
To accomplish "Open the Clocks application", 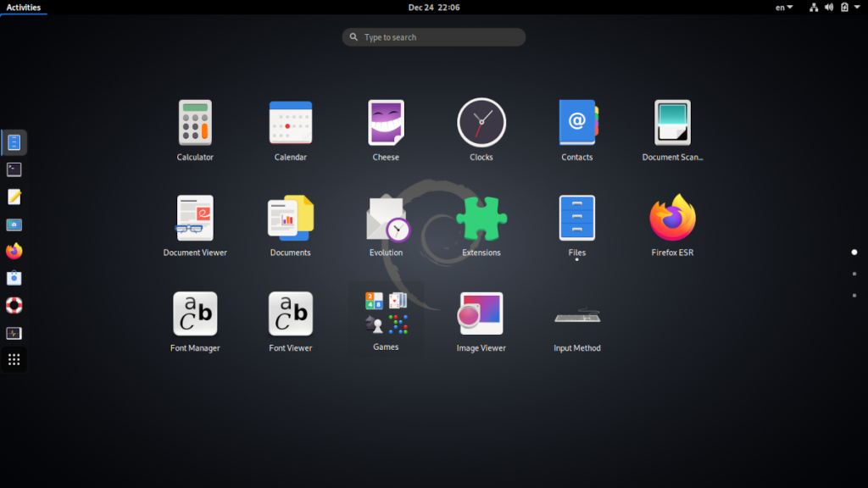I will tap(481, 121).
